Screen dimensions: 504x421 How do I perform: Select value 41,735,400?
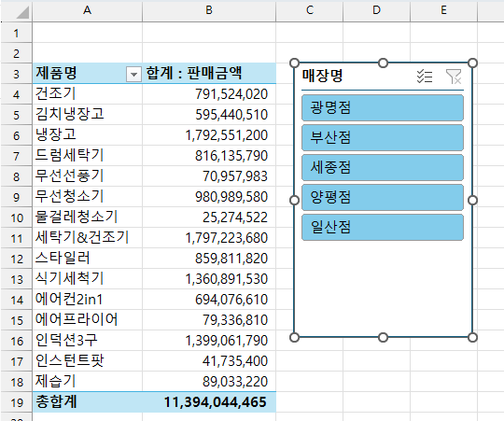209,361
